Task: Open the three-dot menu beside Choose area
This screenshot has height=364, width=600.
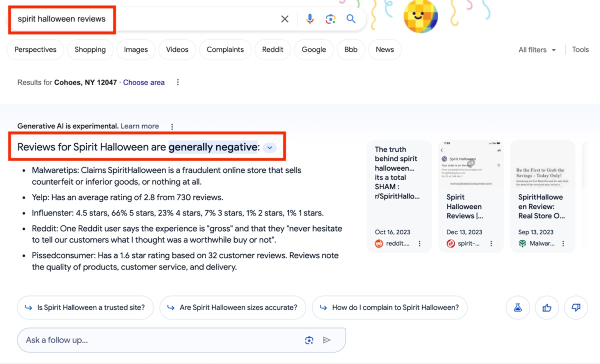Action: tap(178, 82)
